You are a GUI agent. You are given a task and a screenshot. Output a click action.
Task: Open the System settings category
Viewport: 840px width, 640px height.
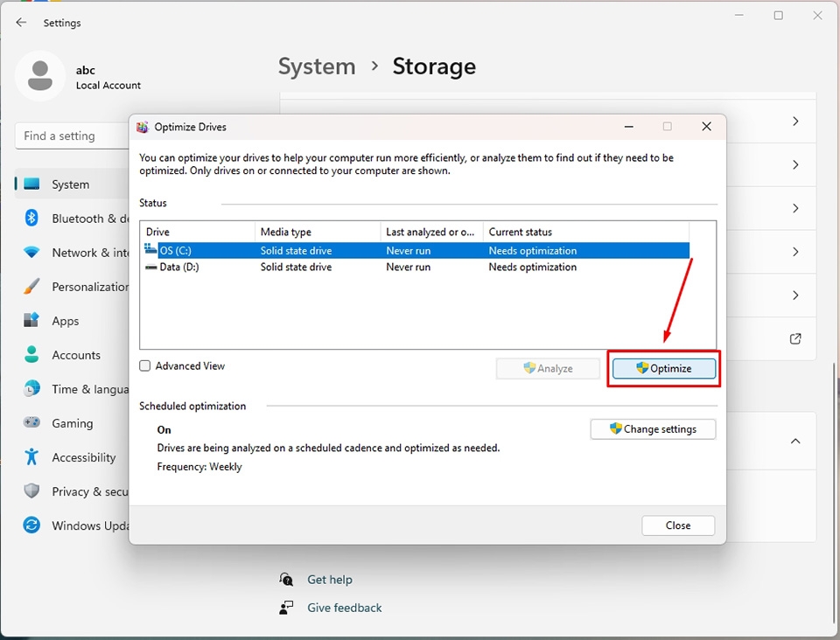pos(72,184)
